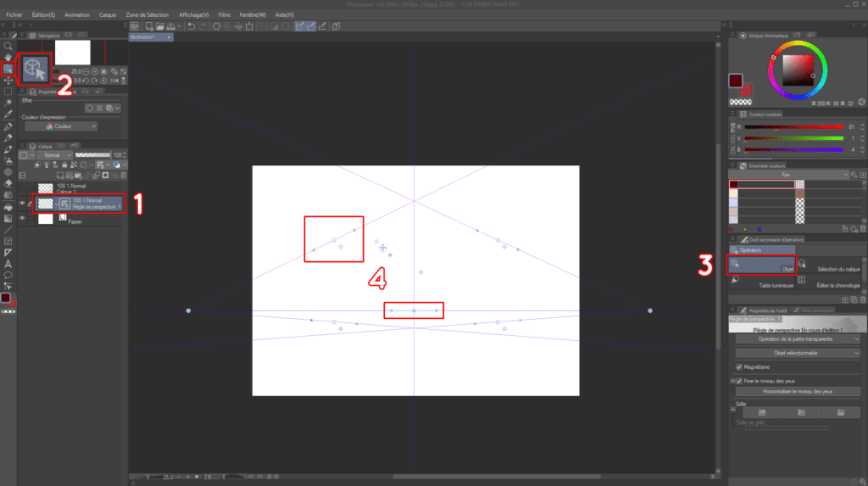
Task: Open the Calque menu
Action: click(x=108, y=15)
